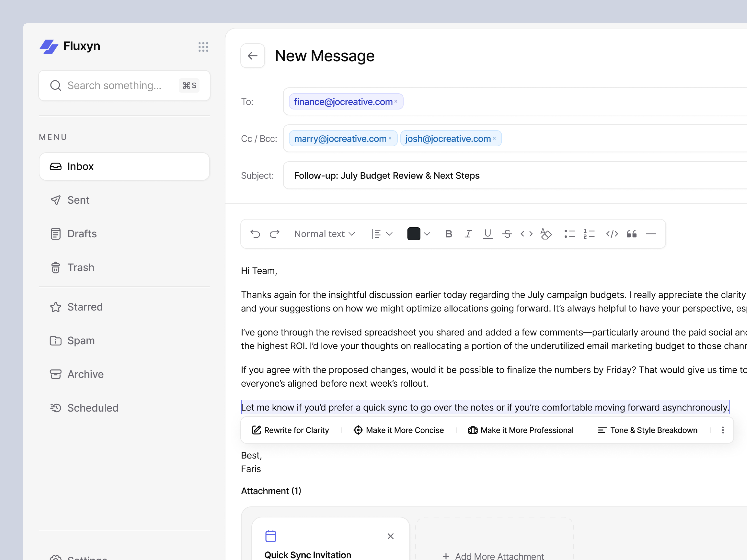Image resolution: width=747 pixels, height=560 pixels.
Task: Toggle strikethrough formatting
Action: point(507,234)
